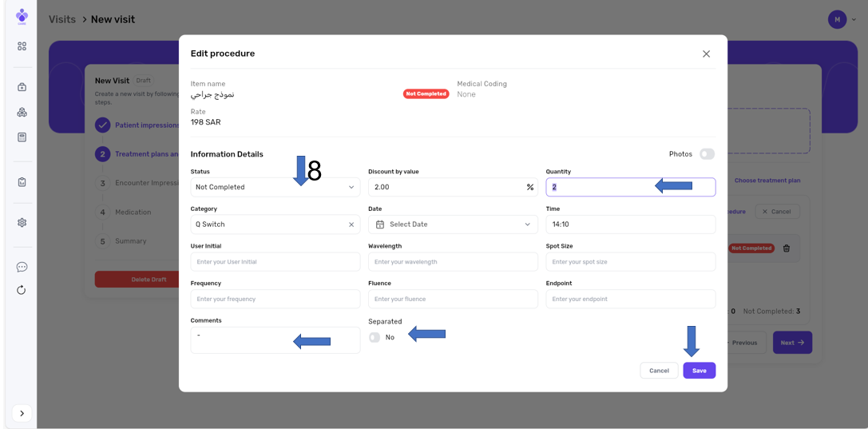Open the Select Date dropdown
Screen dimensions: 868x429
(x=452, y=224)
